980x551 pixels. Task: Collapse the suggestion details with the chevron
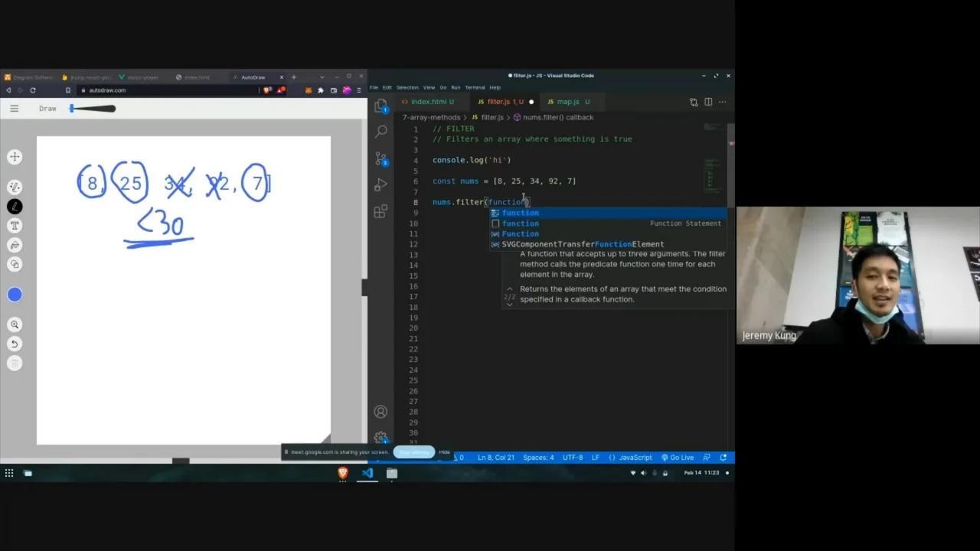click(x=509, y=289)
